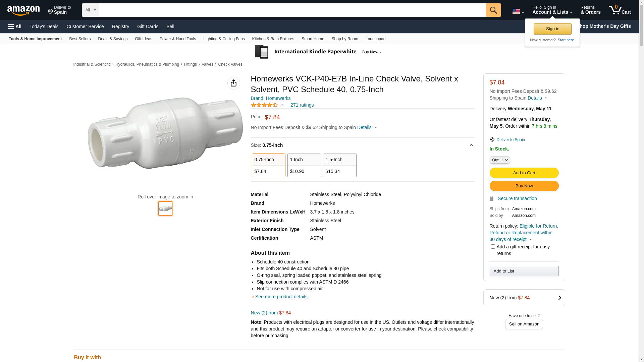Collapse the Size section chevron
Screen dimensions: 644x362
(471, 145)
